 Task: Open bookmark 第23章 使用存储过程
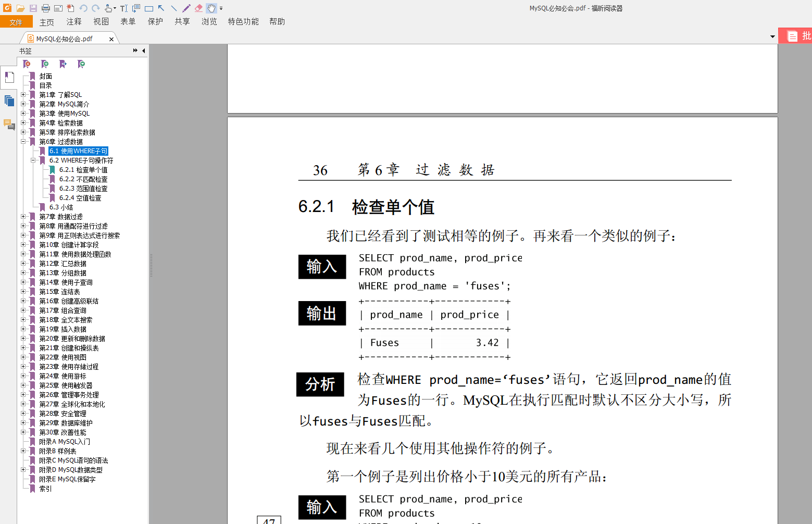coord(69,367)
